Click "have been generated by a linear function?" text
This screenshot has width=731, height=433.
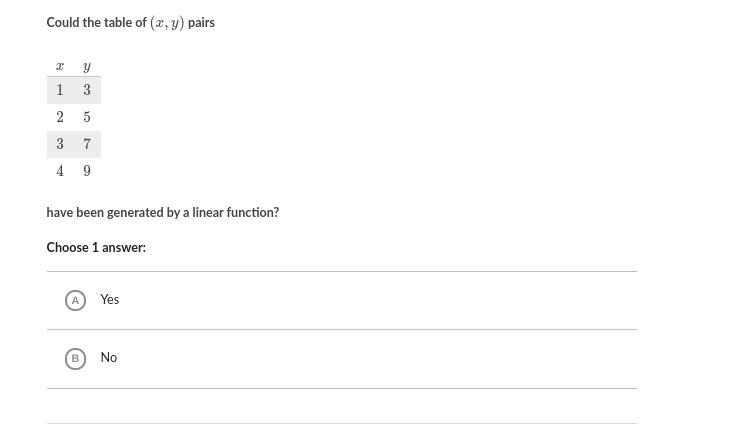162,212
